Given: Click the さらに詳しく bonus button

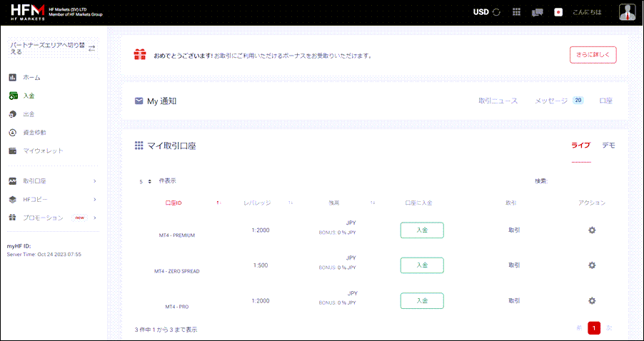Looking at the screenshot, I should click(x=593, y=55).
